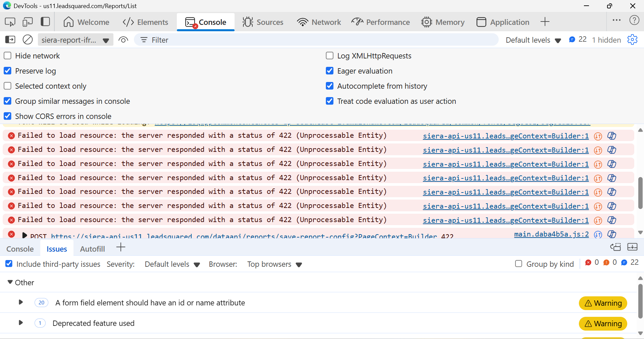Open the main.daba4b5a.js:2 source link
Image resolution: width=644 pixels, height=339 pixels.
tap(551, 234)
